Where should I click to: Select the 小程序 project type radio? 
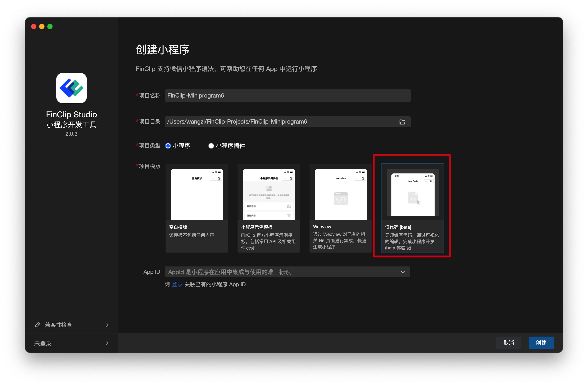[168, 146]
